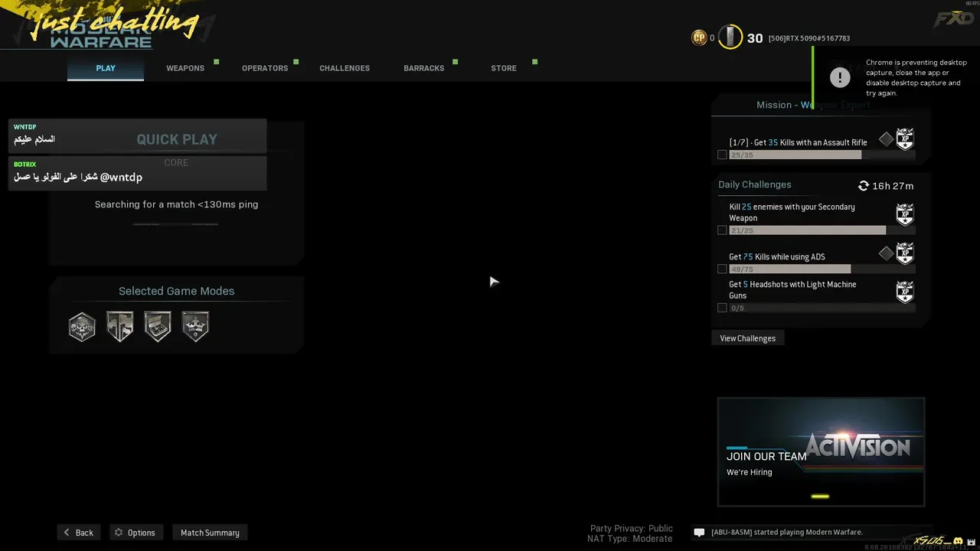The width and height of the screenshot is (980, 551).
Task: Click 'Get 75 Kills while using ADS' text
Action: click(777, 257)
